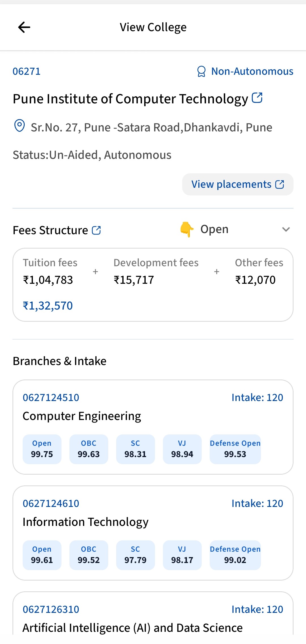The width and height of the screenshot is (306, 644).
Task: Tap the location pin icon
Action: click(x=20, y=126)
